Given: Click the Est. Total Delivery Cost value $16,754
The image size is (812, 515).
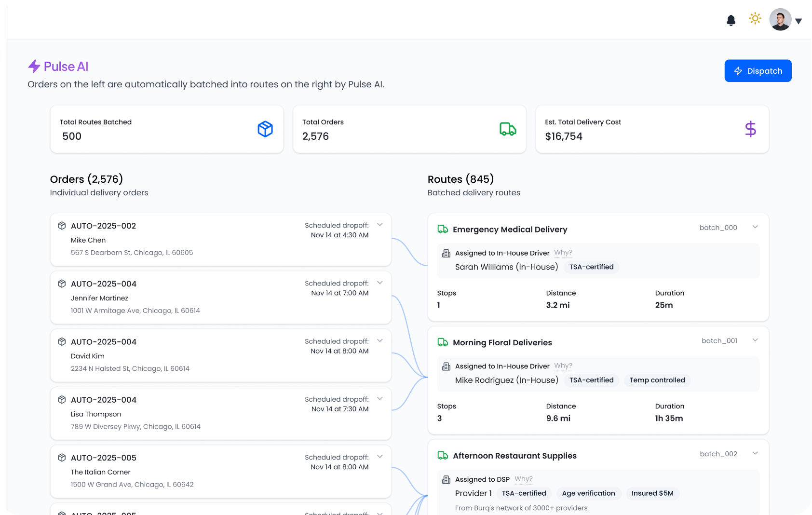Looking at the screenshot, I should pyautogui.click(x=564, y=136).
